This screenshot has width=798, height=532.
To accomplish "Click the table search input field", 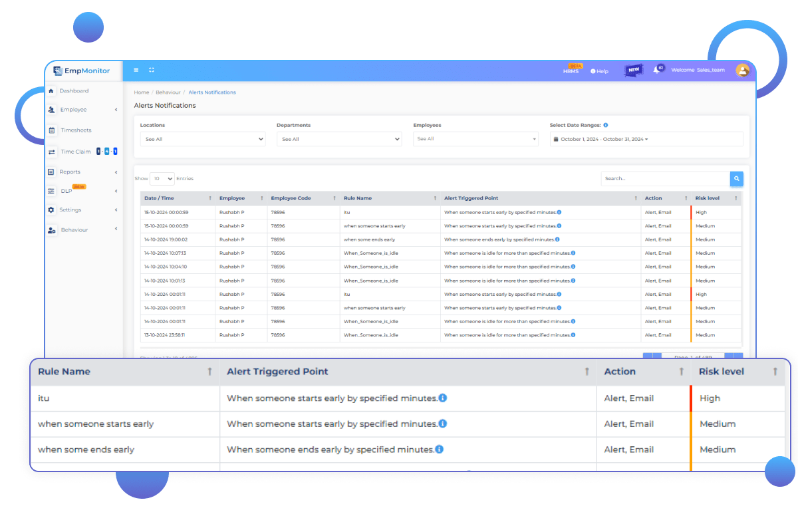I will (x=665, y=178).
